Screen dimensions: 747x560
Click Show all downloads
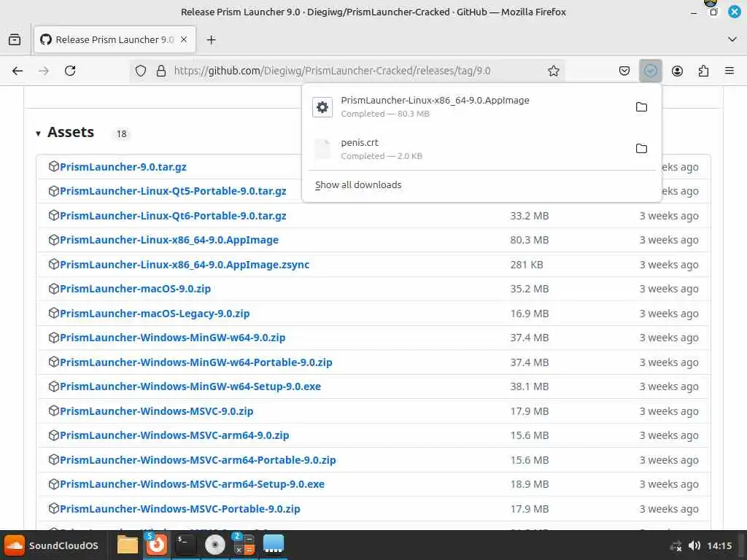click(x=358, y=184)
